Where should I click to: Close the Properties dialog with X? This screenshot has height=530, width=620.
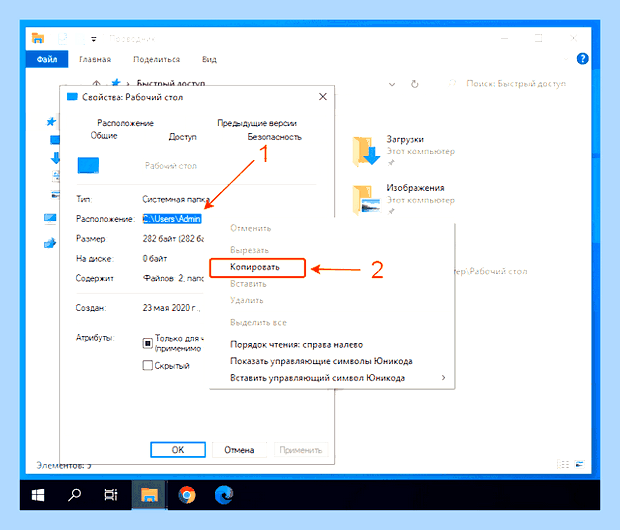point(323,97)
